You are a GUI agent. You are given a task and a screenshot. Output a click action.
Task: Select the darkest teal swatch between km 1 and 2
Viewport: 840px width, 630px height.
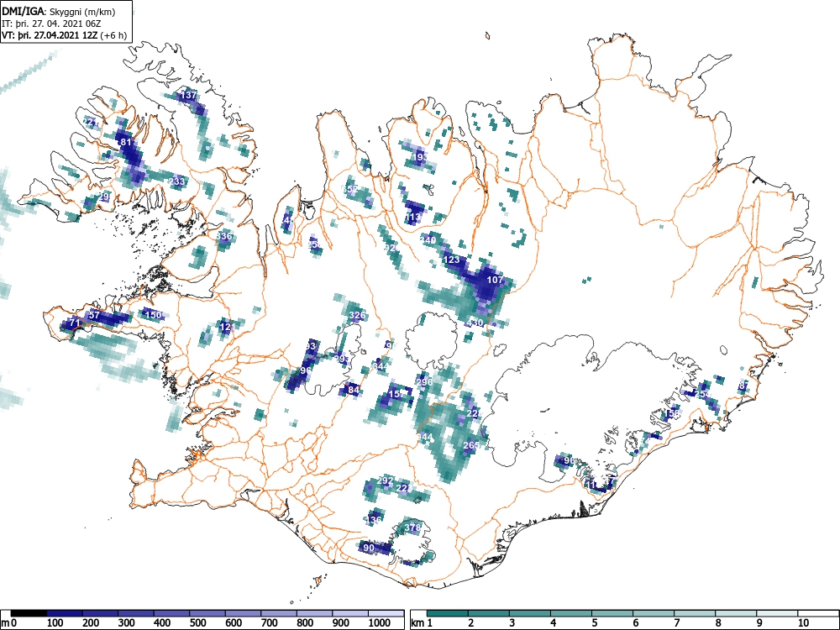(448, 613)
